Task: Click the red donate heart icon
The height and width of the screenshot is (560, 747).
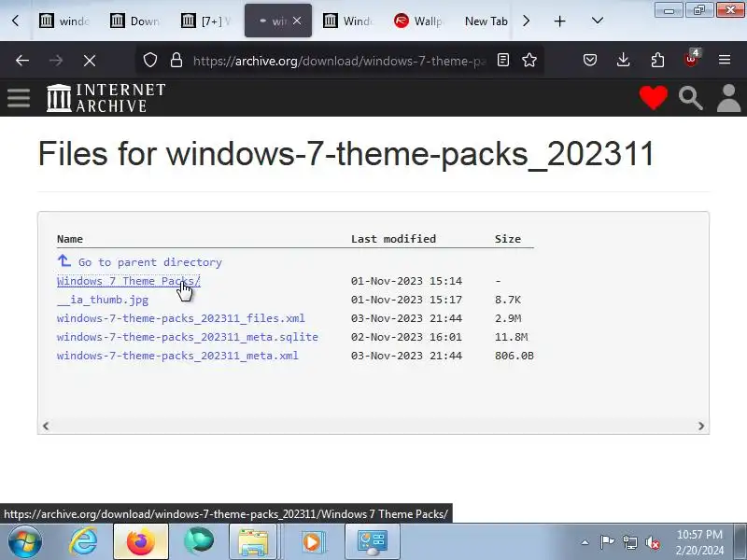Action: (653, 98)
